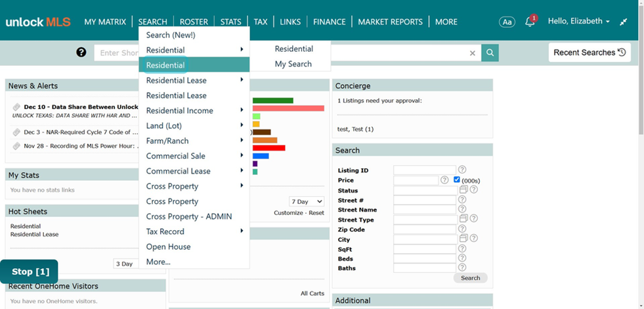Open the Status picklist icon
Viewport: 644px width, 309px height.
(463, 190)
